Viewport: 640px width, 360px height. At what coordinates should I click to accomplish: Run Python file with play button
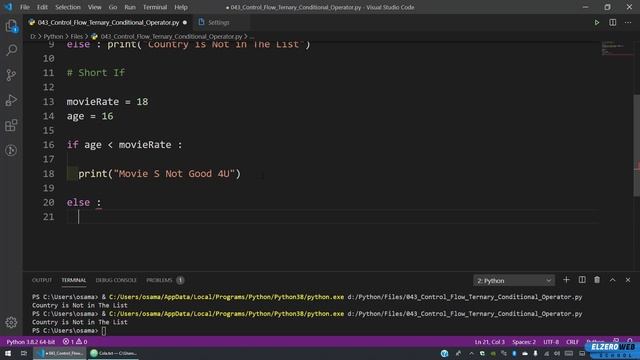point(597,22)
